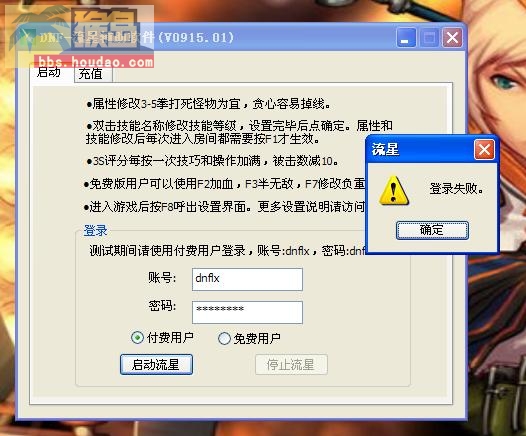
Task: Click the maximize button of main window
Action: [429, 38]
